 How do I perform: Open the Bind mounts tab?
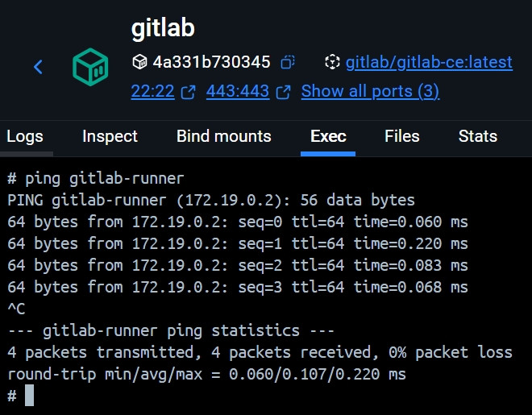tap(224, 137)
